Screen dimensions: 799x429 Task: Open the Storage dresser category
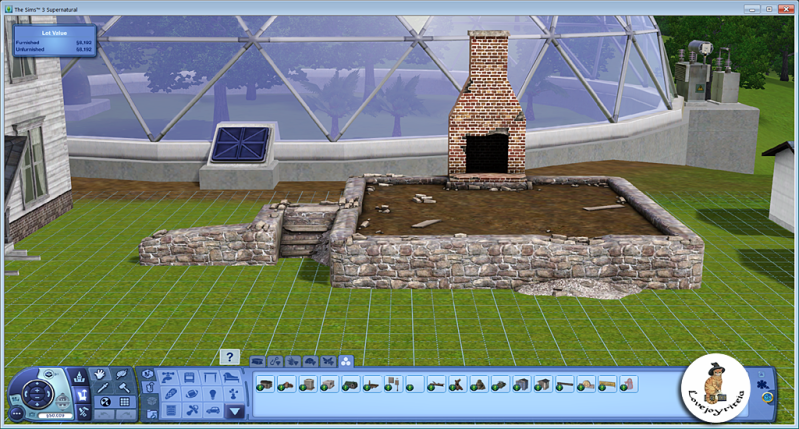(171, 410)
